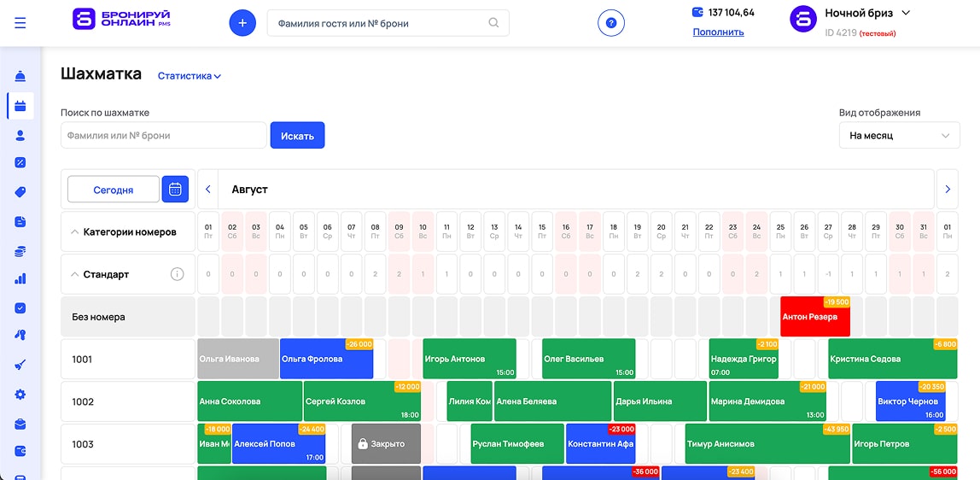Collapse the Категории номеров section
The width and height of the screenshot is (980, 480).
(74, 231)
